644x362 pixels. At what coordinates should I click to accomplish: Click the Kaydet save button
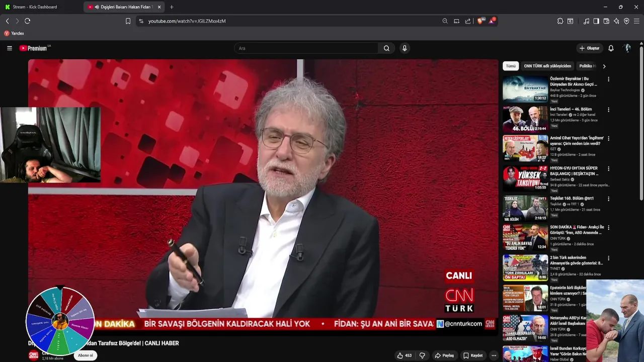(x=473, y=355)
